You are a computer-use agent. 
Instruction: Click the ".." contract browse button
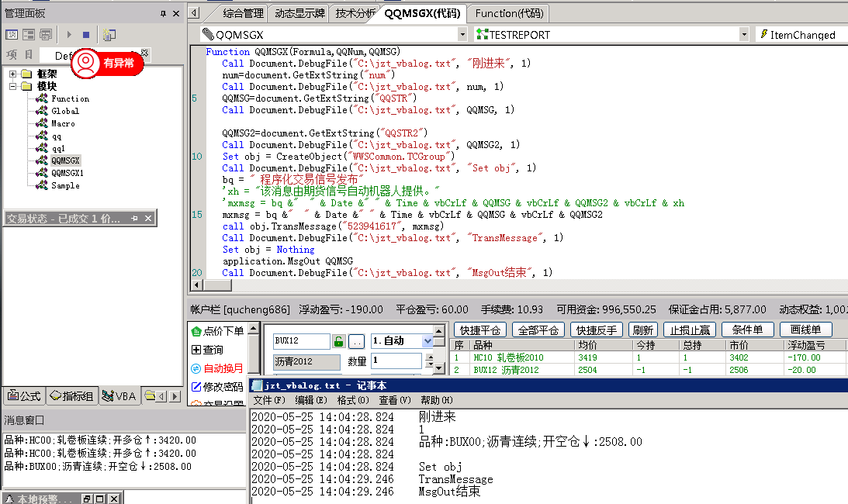tap(356, 341)
